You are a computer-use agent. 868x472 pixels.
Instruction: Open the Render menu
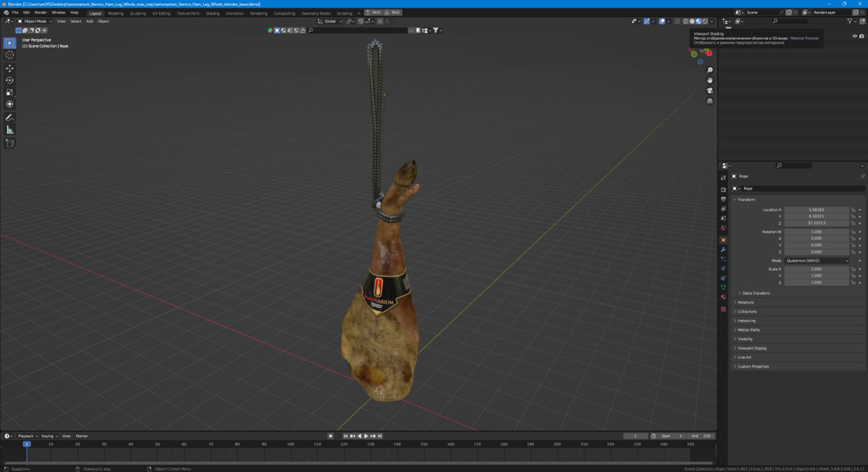click(41, 13)
